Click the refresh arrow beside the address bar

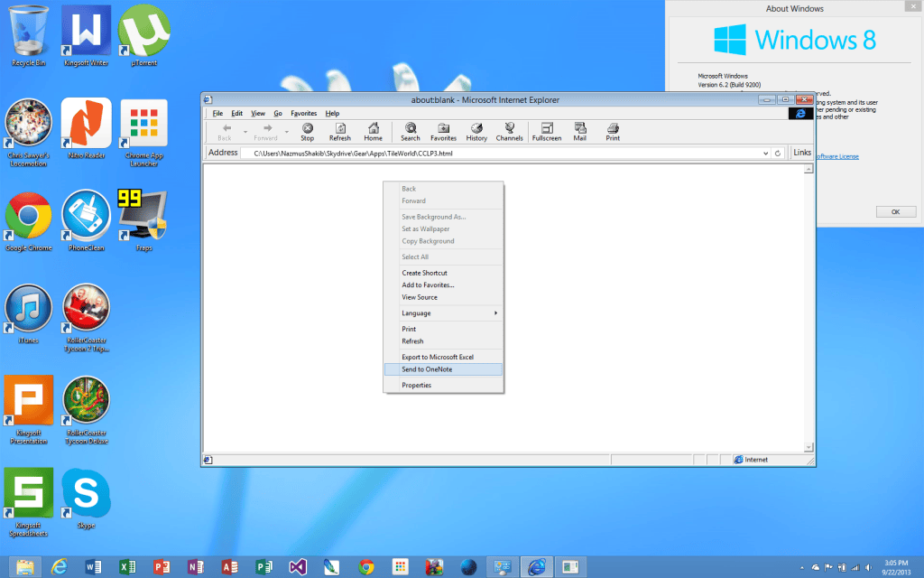click(x=778, y=154)
